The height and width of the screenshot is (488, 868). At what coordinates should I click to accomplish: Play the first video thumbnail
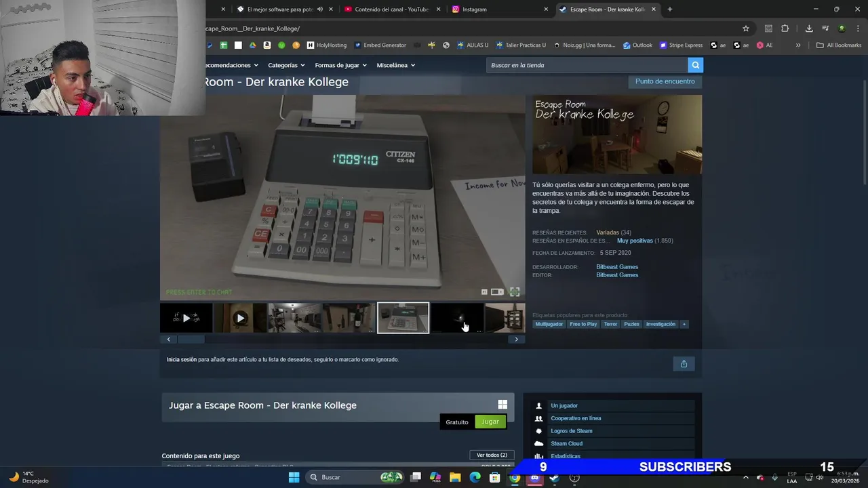(186, 318)
